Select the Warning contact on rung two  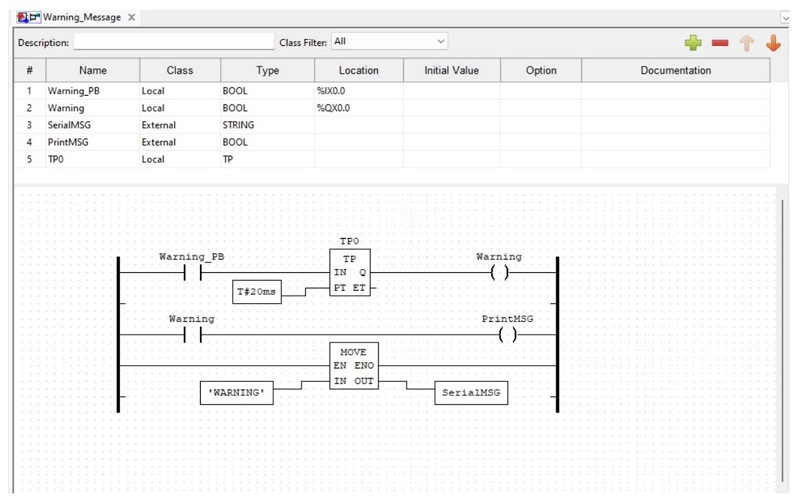(x=192, y=335)
